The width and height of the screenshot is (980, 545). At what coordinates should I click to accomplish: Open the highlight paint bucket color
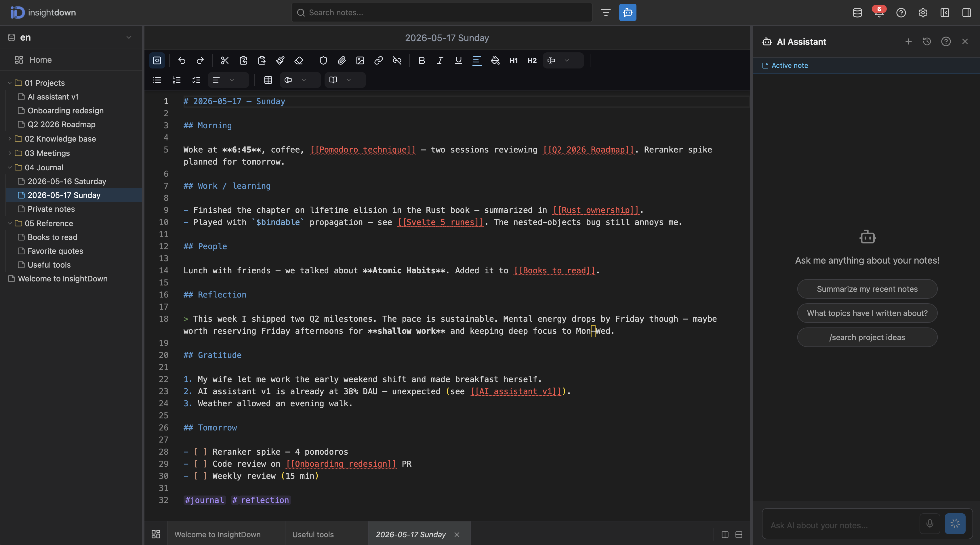495,60
